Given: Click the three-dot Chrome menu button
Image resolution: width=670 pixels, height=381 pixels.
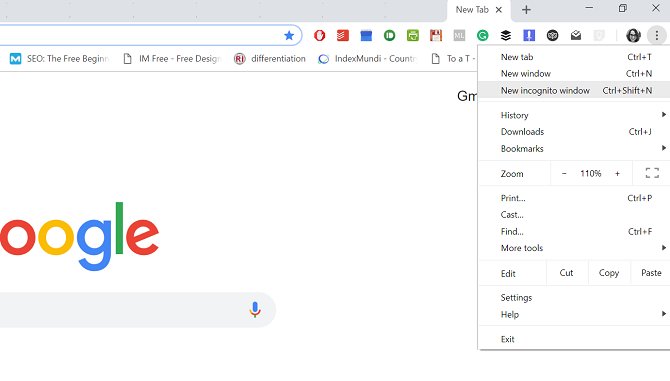Looking at the screenshot, I should pyautogui.click(x=657, y=35).
